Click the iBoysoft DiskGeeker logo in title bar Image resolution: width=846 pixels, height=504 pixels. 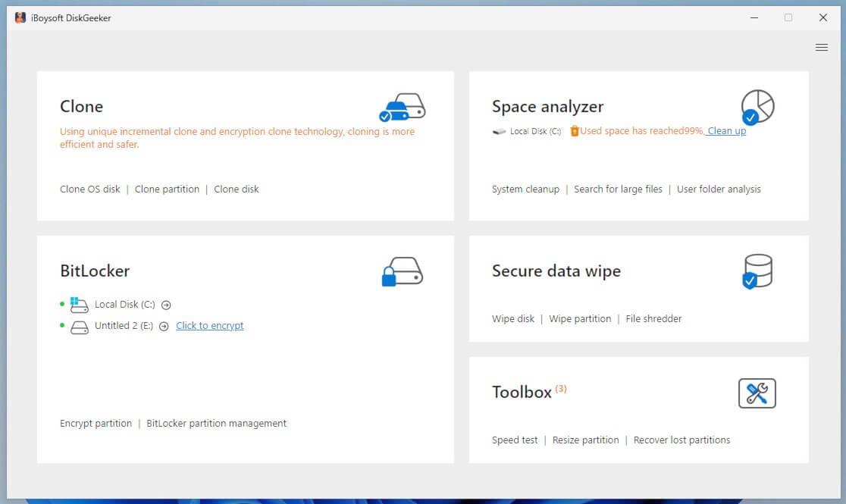(x=20, y=17)
